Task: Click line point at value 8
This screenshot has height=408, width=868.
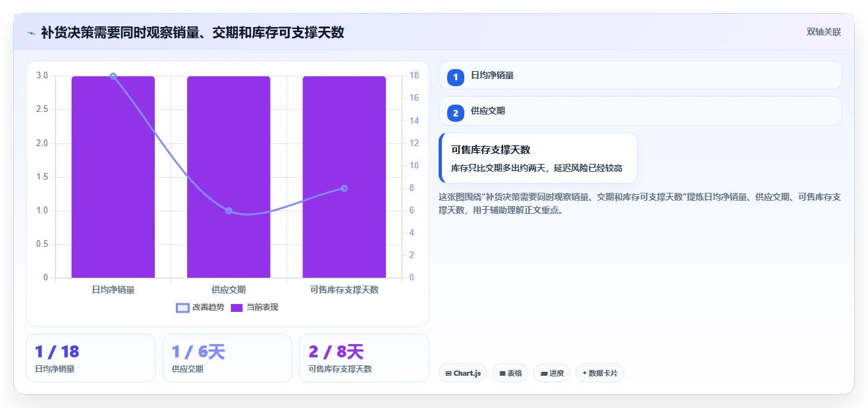Action: coord(344,188)
